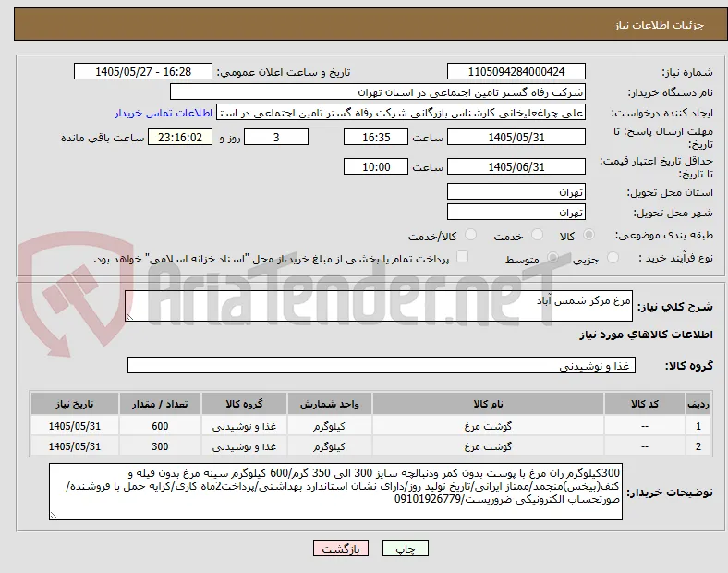
Task: Select the جزیی purchase type radio
Action: 613,258
